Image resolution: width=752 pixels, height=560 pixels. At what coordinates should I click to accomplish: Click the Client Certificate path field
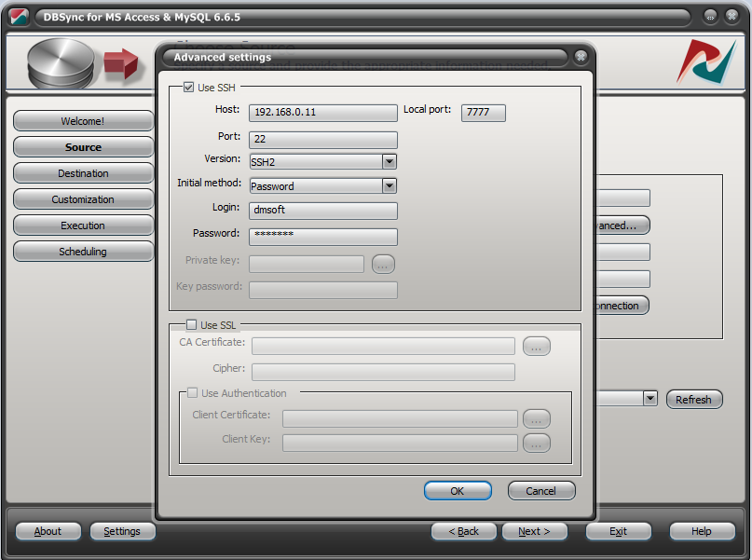tap(400, 418)
